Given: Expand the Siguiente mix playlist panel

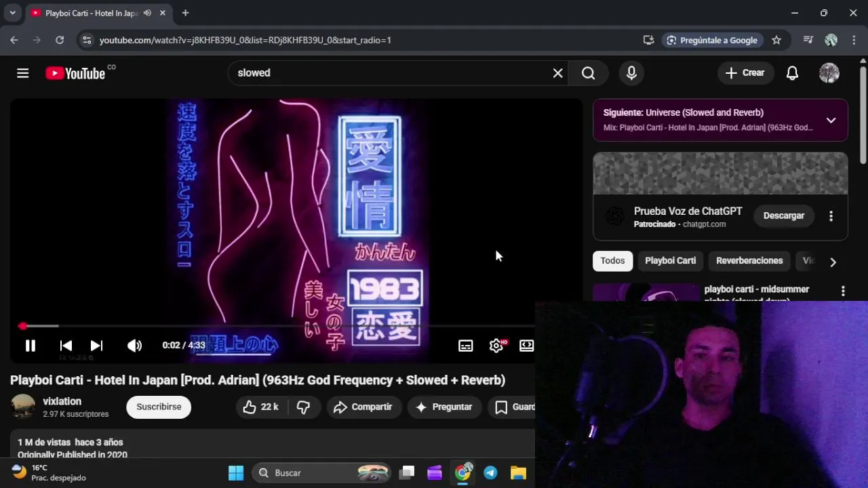Looking at the screenshot, I should point(831,120).
